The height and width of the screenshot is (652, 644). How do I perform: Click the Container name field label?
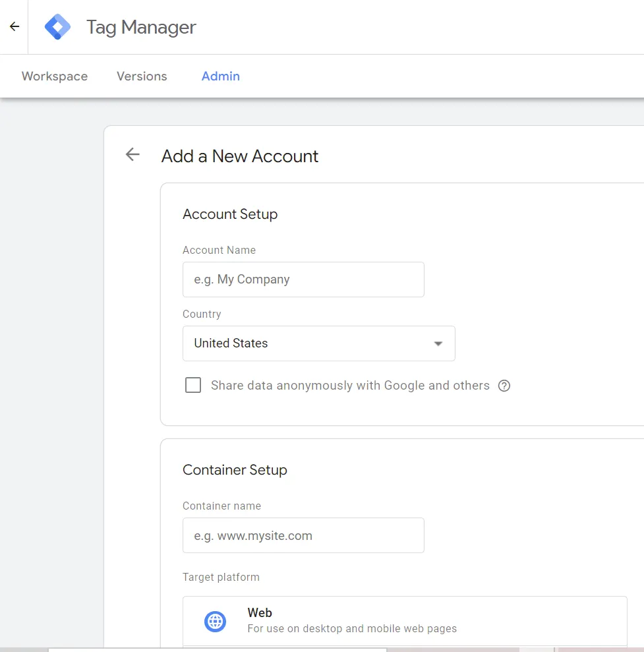221,506
